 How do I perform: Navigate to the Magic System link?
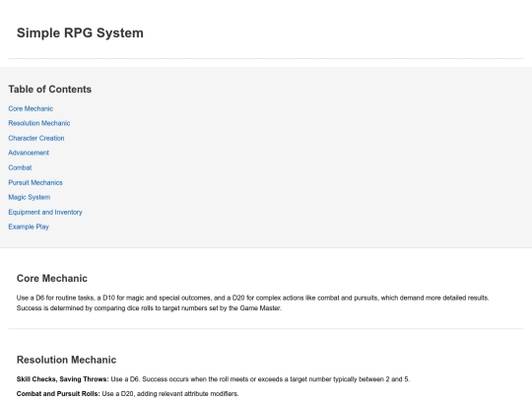click(30, 197)
